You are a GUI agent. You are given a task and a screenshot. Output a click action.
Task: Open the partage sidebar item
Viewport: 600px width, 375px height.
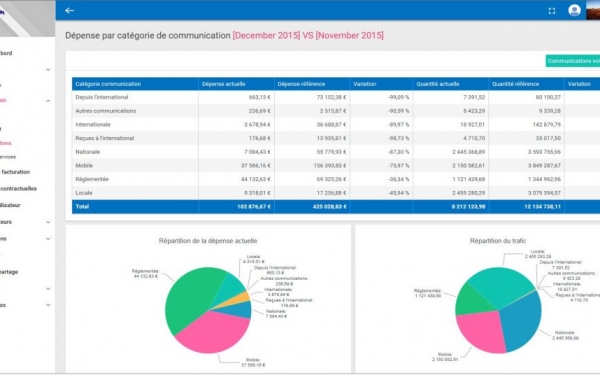(9, 272)
